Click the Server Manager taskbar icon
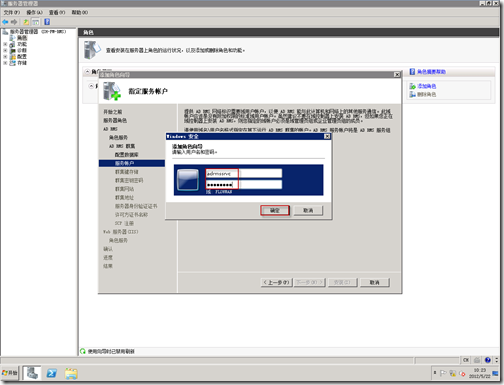 coord(32,373)
